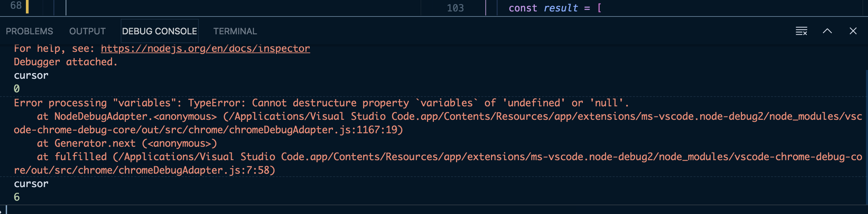Image resolution: width=868 pixels, height=214 pixels.
Task: Click line number 68 in the gutter
Action: click(16, 6)
